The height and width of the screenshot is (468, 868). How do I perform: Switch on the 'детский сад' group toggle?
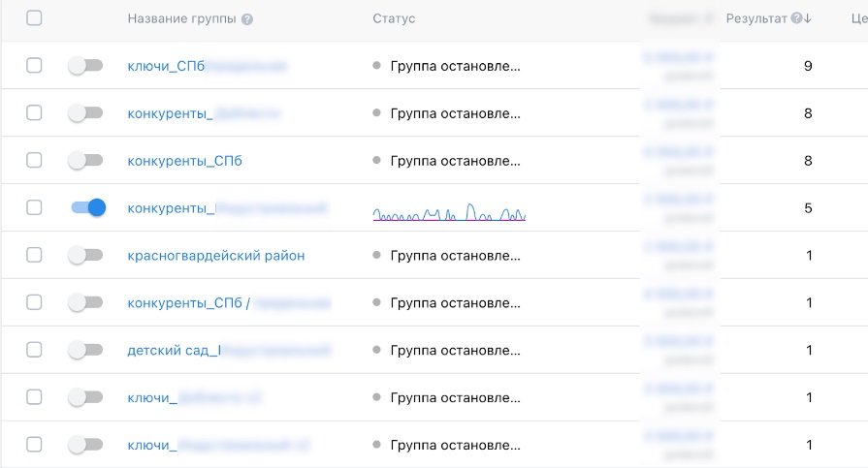pyautogui.click(x=86, y=350)
